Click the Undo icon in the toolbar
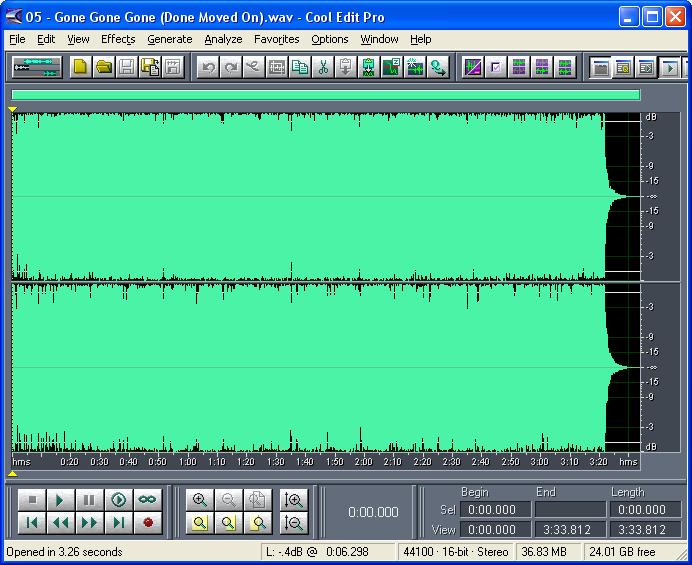 click(207, 67)
